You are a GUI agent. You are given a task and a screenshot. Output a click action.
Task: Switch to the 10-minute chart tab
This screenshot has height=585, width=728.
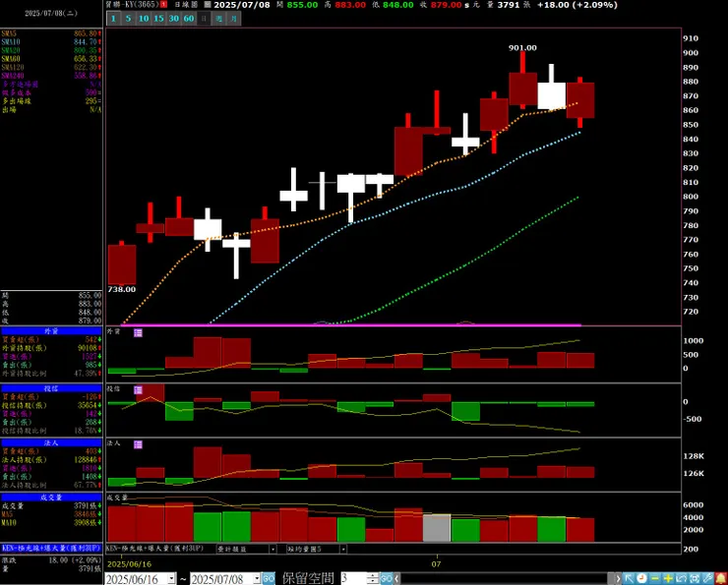[x=144, y=19]
